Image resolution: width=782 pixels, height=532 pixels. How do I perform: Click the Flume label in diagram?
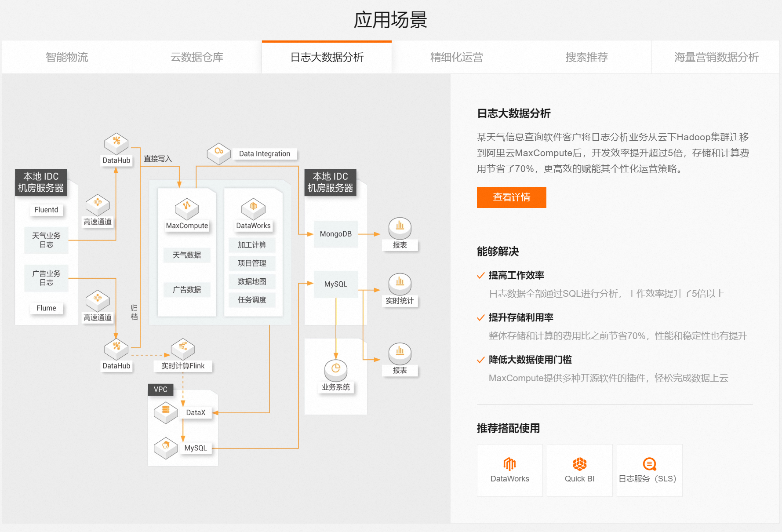46,308
